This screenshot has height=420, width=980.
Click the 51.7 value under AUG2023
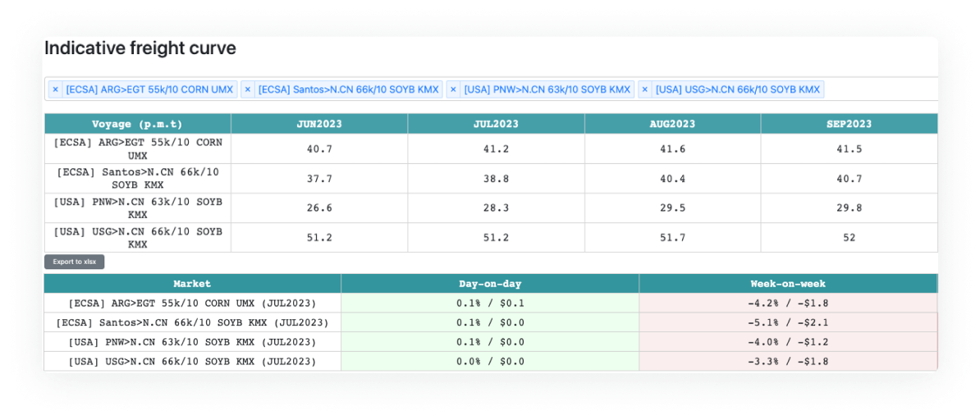tap(672, 238)
